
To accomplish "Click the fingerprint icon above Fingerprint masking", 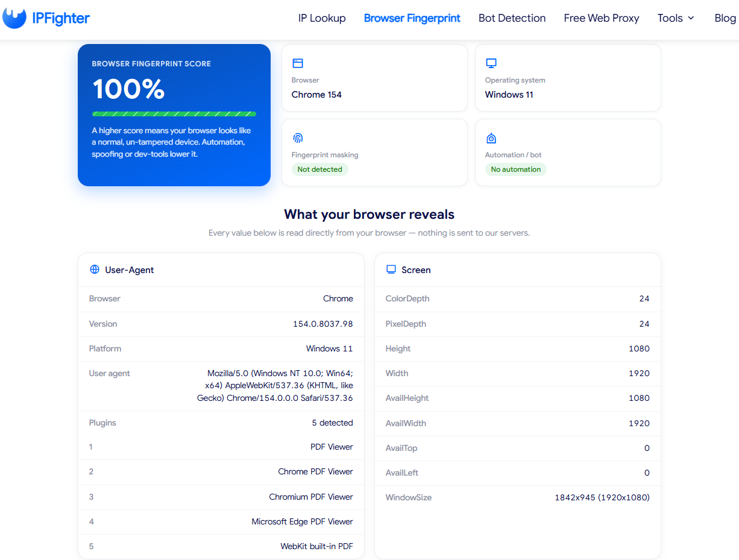I will (298, 138).
